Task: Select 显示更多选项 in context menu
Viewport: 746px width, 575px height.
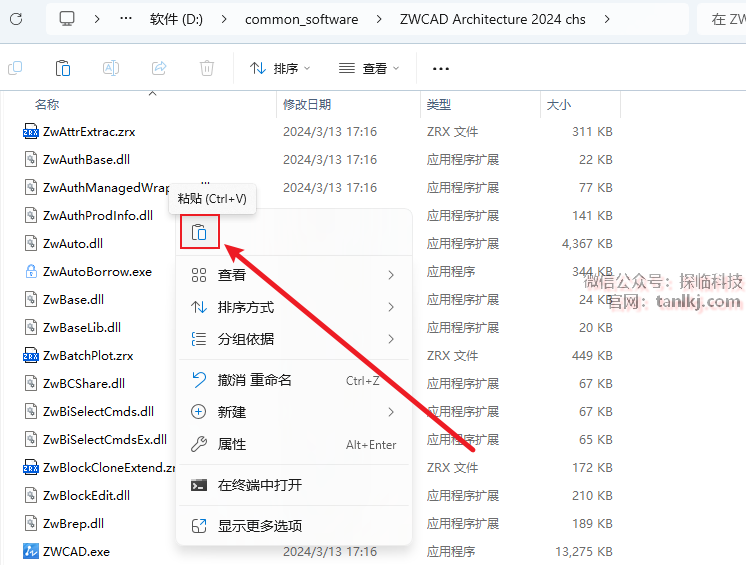Action: click(294, 526)
